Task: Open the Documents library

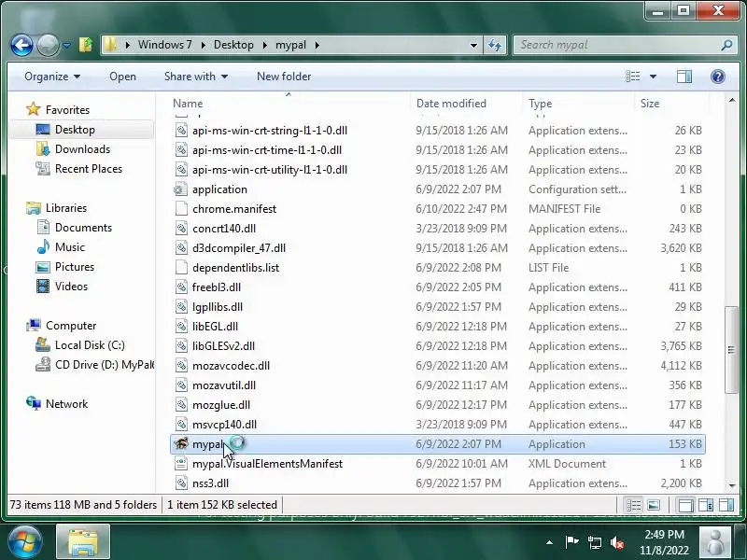Action: tap(83, 228)
